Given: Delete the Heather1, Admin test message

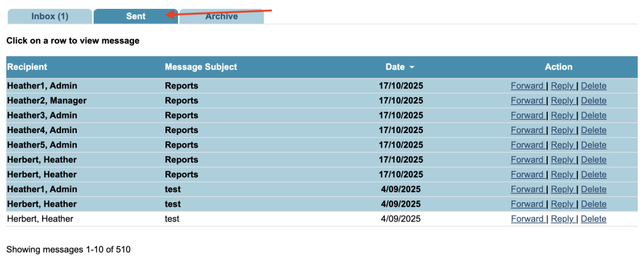Looking at the screenshot, I should pyautogui.click(x=594, y=190).
